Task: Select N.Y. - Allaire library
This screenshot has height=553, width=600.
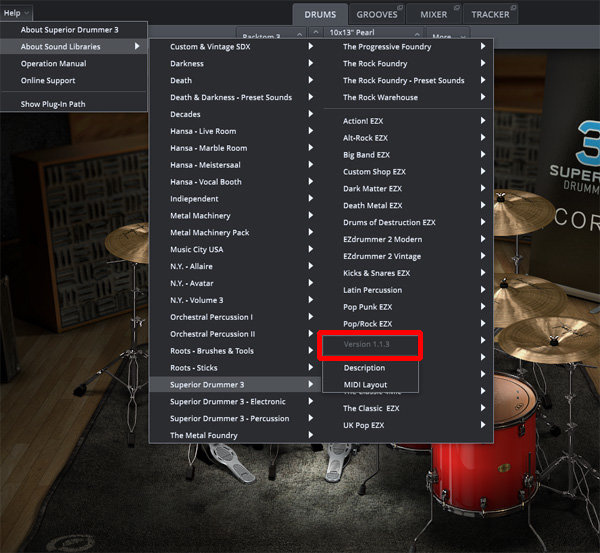Action: coord(234,266)
